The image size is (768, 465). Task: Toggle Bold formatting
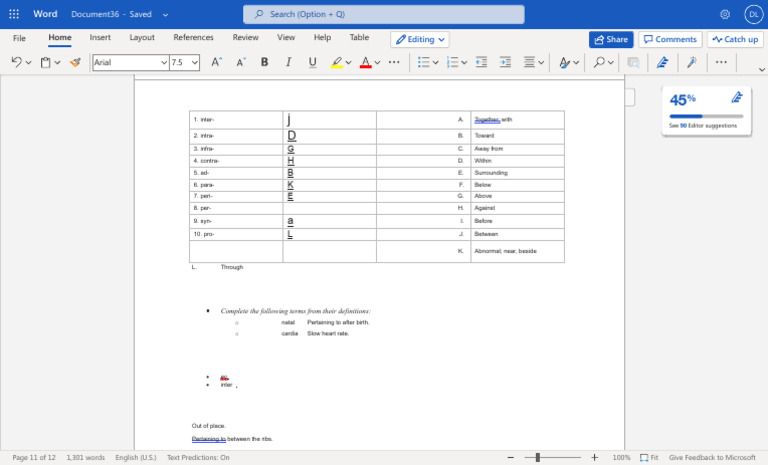point(264,62)
